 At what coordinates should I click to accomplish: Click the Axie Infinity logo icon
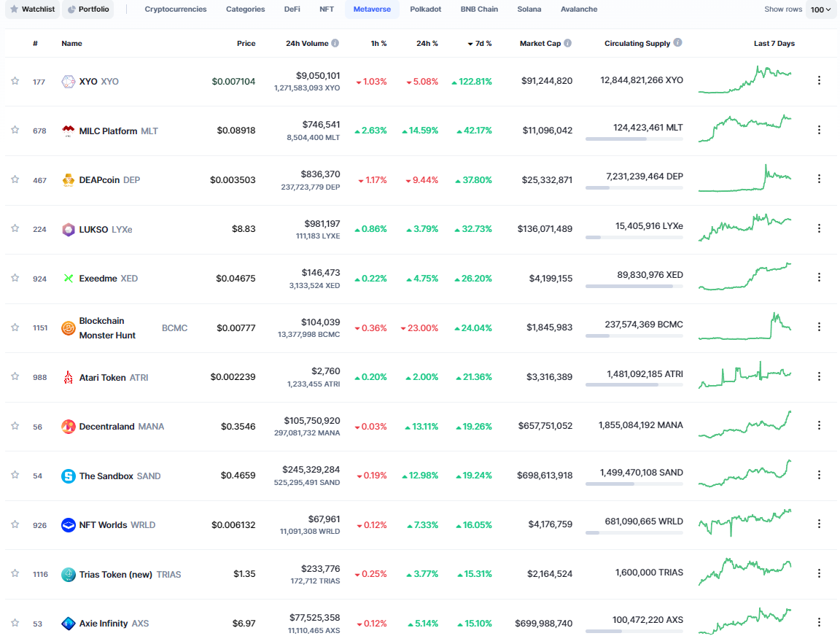(x=68, y=624)
